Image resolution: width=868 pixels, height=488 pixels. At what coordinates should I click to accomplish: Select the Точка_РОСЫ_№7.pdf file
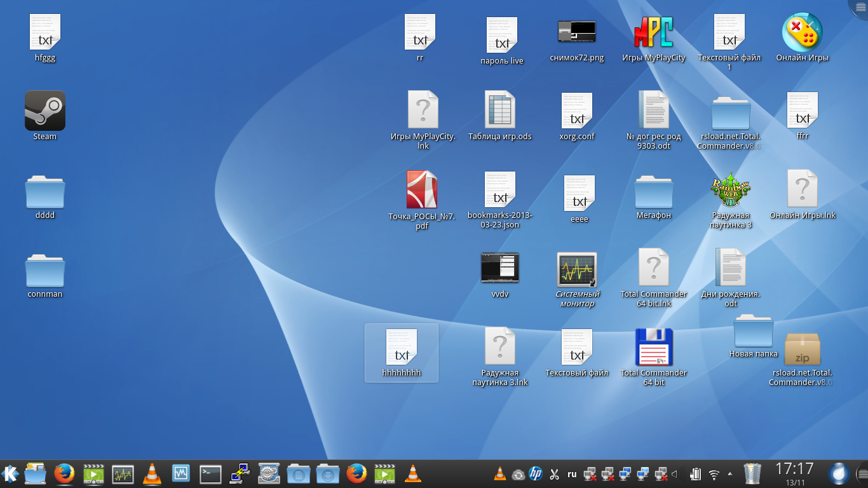[x=422, y=189]
